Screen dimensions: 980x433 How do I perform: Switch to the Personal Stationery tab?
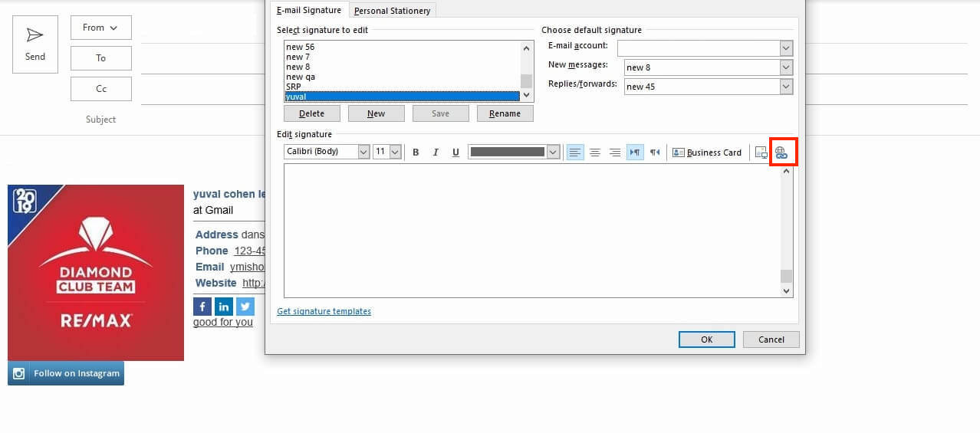click(393, 11)
